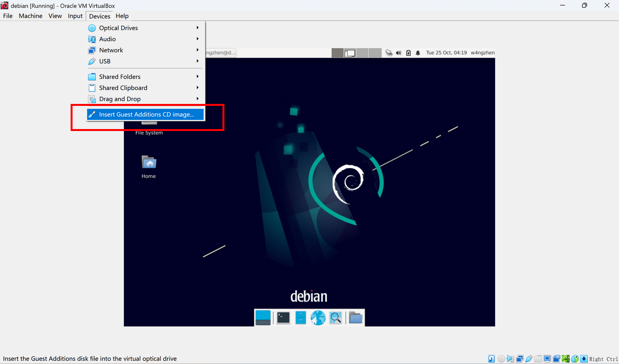Click the VirtualBox icon in the title bar

tap(5, 5)
